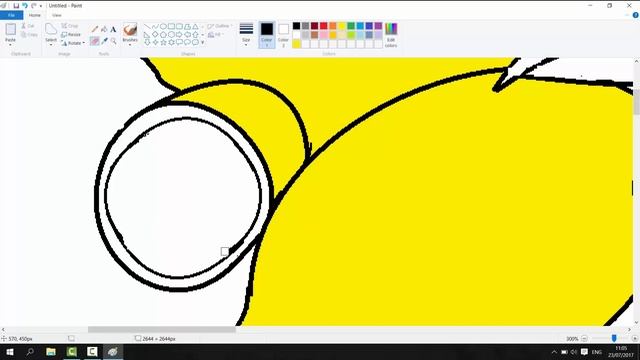Viewport: 640px width, 360px height.
Task: Open the Action Center notifications icon
Action: click(584, 352)
